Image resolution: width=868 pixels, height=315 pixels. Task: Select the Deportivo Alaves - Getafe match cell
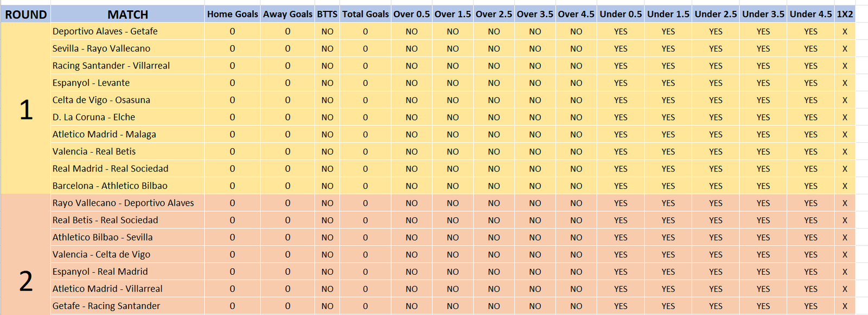click(127, 31)
